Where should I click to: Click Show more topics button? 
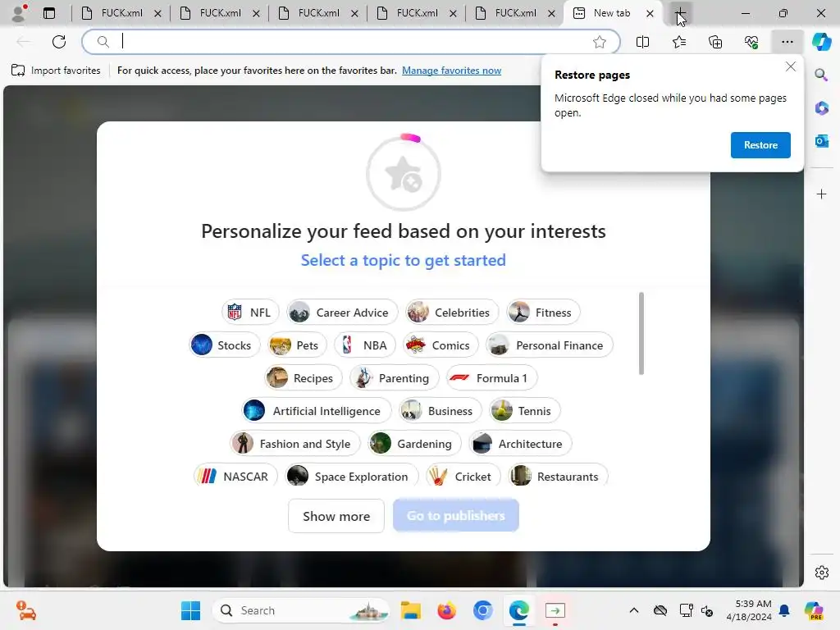(x=336, y=516)
